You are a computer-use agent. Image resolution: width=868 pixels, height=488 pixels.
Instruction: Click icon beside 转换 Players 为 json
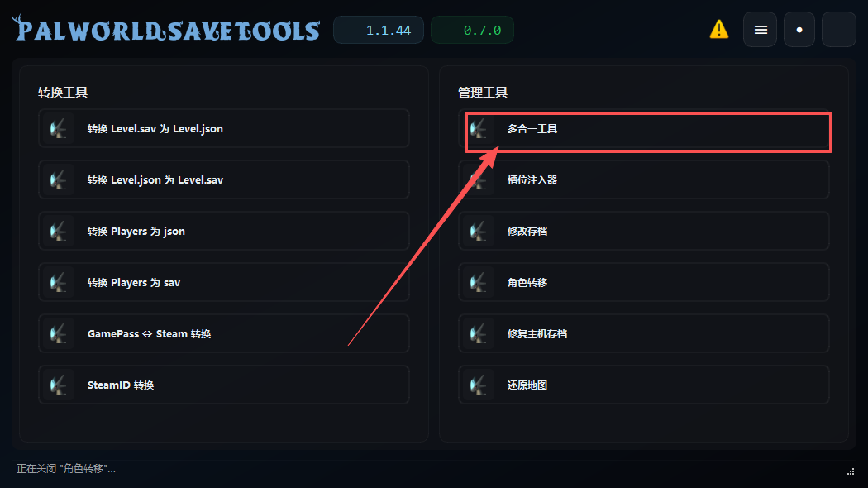(58, 231)
